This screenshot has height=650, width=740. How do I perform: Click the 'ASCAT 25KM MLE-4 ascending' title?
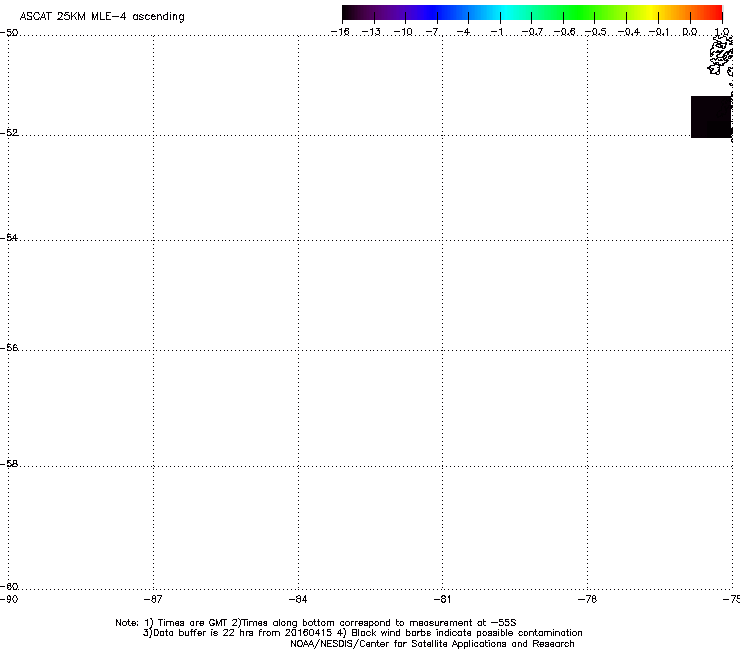click(x=102, y=17)
